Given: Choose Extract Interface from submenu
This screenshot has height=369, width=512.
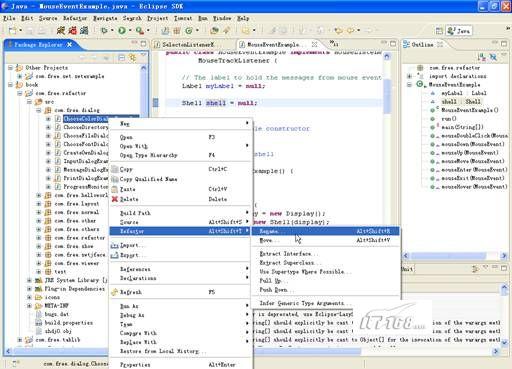Looking at the screenshot, I should 325,254.
